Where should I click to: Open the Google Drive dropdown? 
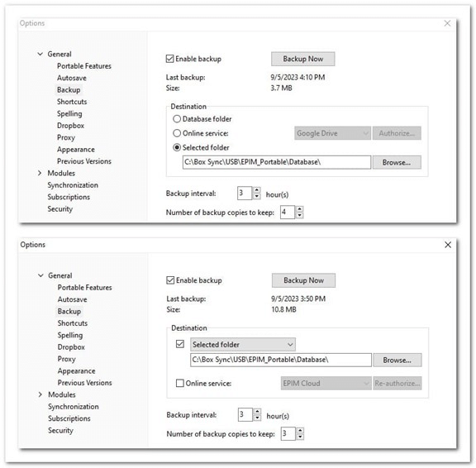pos(332,133)
